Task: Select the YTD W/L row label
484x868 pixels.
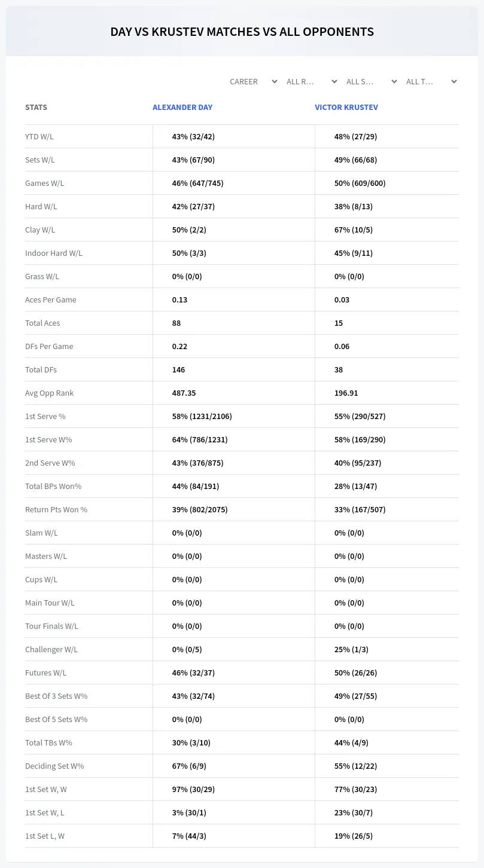Action: 39,136
